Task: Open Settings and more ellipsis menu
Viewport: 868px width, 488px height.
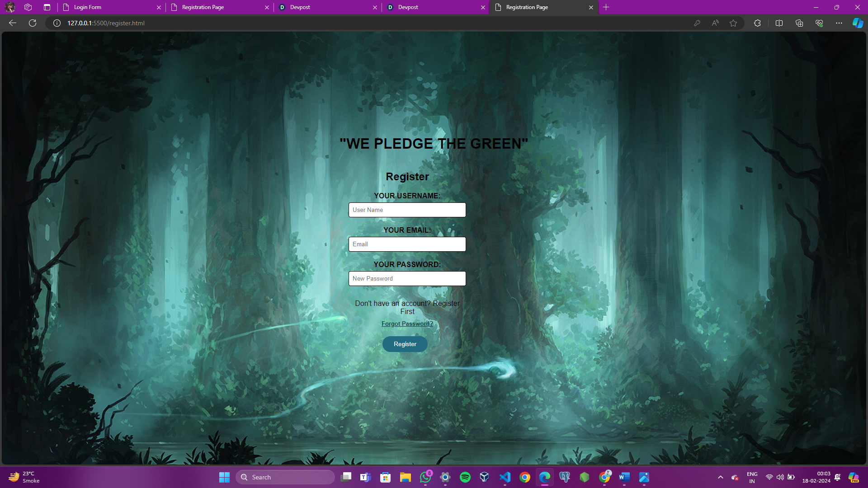Action: 839,23
